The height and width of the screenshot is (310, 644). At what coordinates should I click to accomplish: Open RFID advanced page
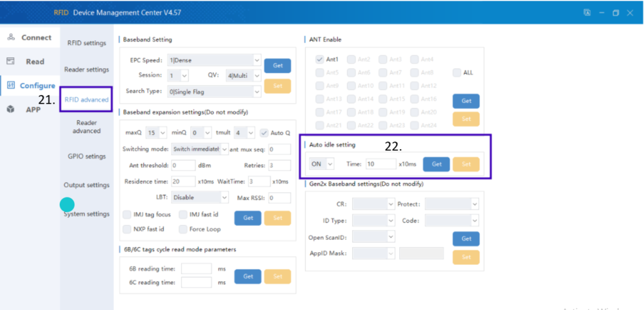(87, 99)
